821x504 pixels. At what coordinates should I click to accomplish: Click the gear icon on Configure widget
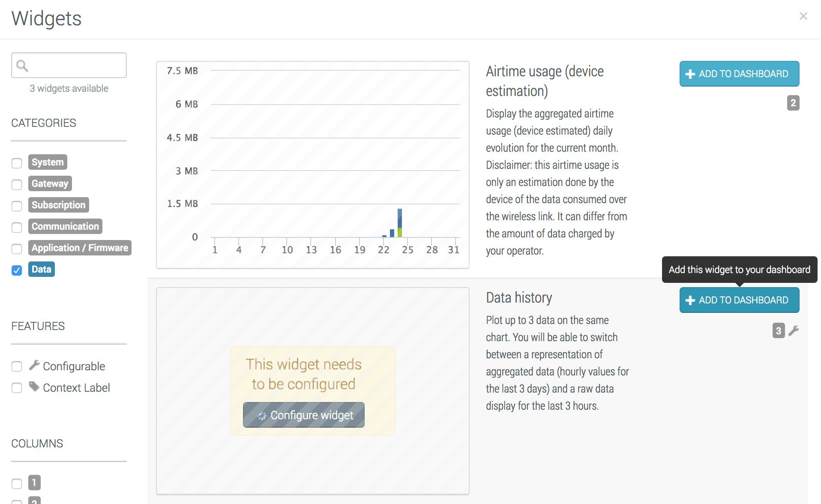click(x=261, y=415)
